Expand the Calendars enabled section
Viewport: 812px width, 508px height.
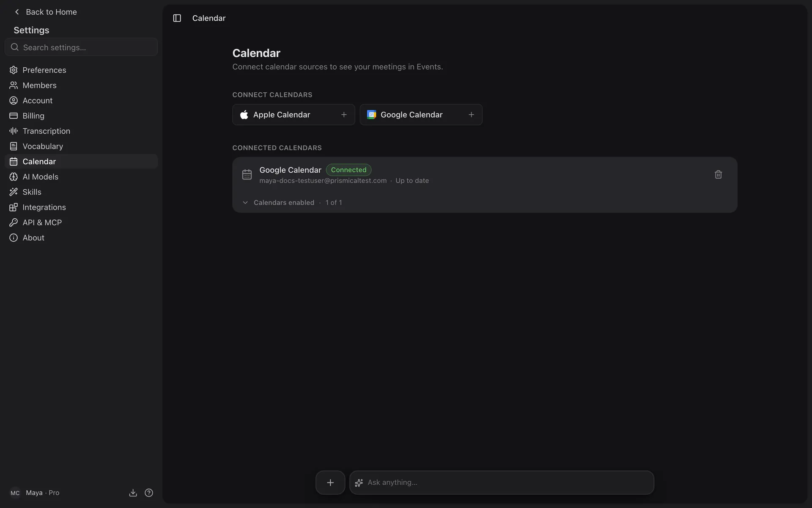pos(292,202)
